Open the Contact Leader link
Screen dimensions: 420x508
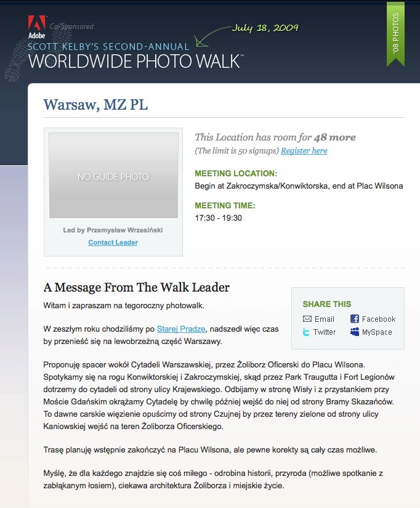[x=113, y=242]
